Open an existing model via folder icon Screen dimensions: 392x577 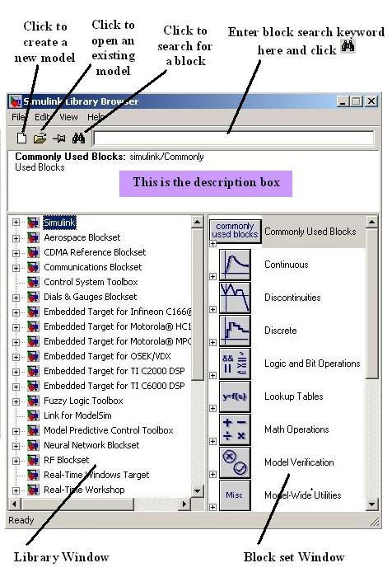click(40, 138)
